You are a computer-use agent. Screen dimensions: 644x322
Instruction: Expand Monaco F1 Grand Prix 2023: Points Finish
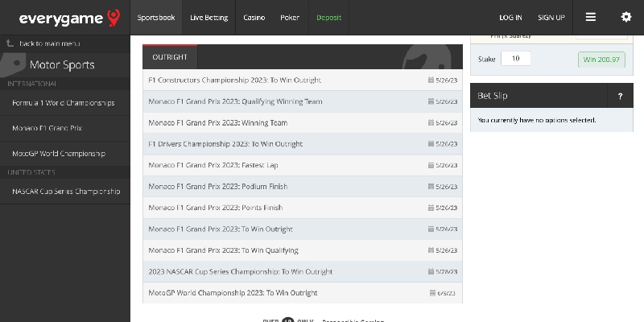click(303, 208)
